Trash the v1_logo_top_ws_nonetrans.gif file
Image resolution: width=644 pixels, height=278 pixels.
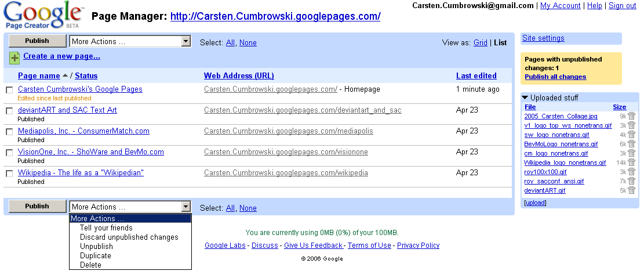tap(631, 125)
